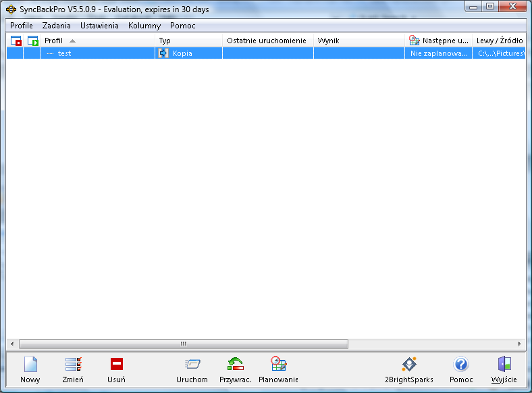Screen dimensions: 532x393
Task: Click the Zmień modify profile icon
Action: 74,364
